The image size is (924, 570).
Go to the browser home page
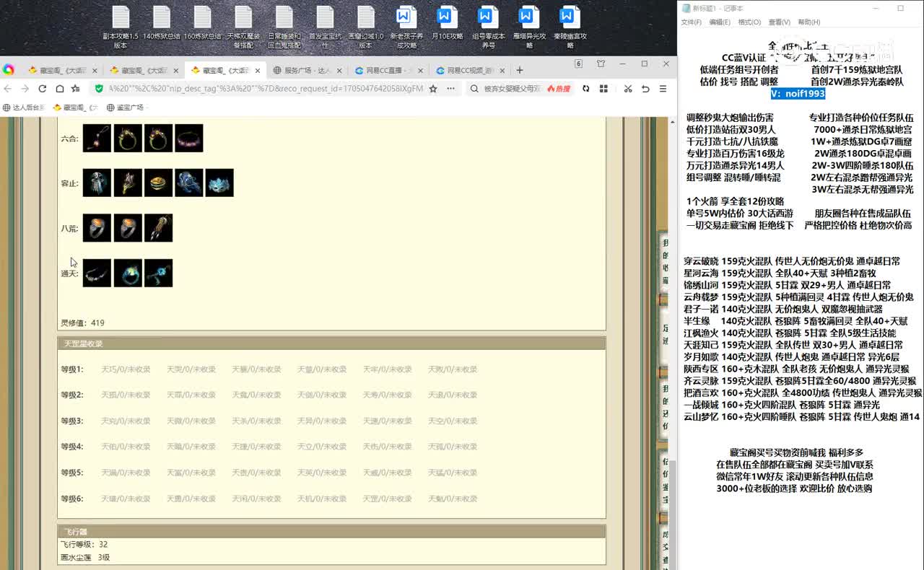coord(59,89)
